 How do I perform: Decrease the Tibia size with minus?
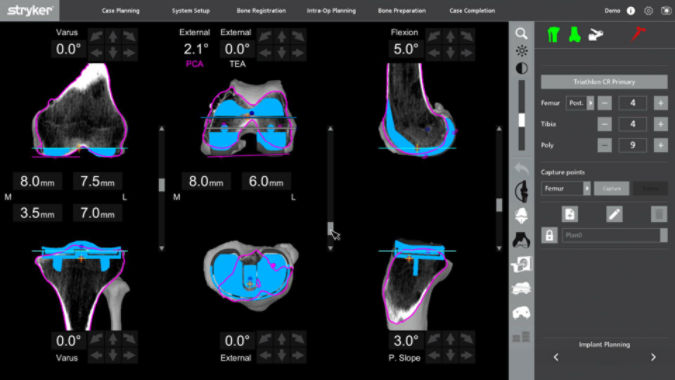click(x=604, y=124)
